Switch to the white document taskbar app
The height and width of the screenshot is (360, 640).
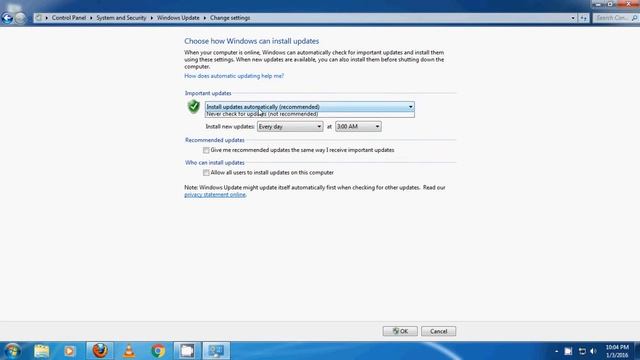(x=187, y=351)
